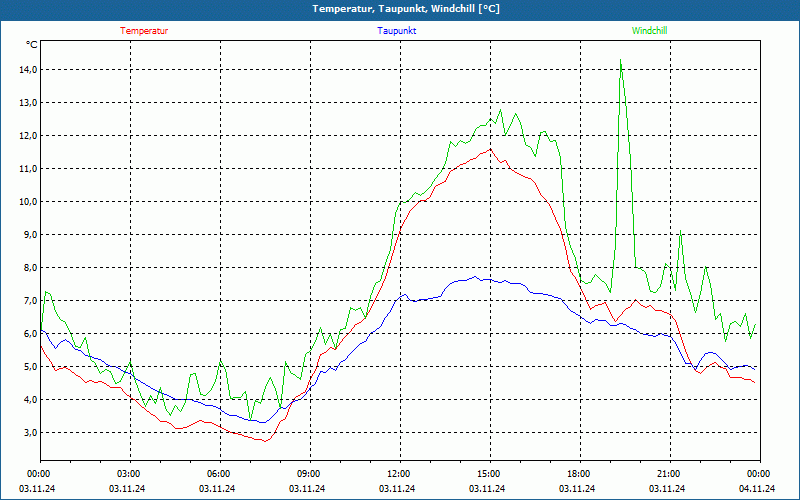Click the 3,0 y-axis value label
800x500 pixels.
[x=27, y=433]
